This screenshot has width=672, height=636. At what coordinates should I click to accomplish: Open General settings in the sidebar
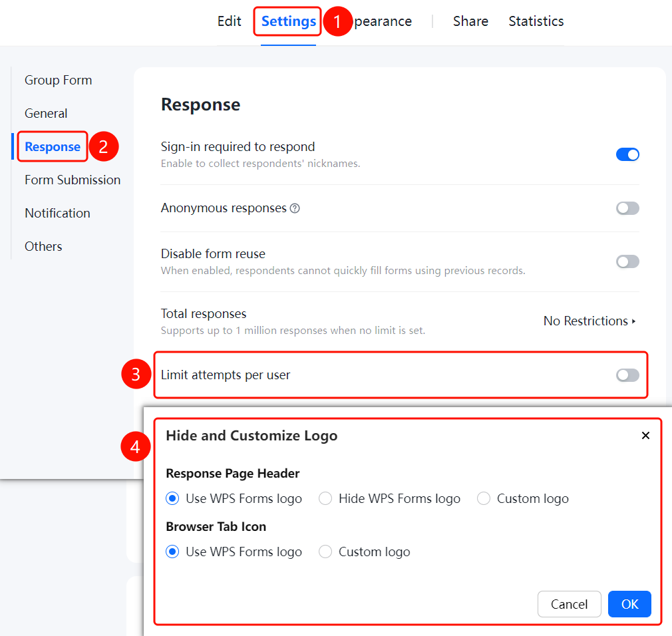(x=46, y=114)
